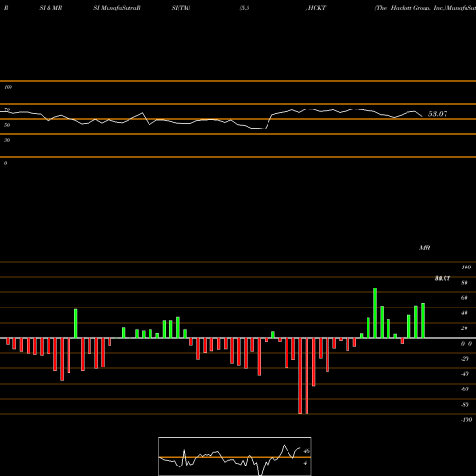Click the tallest green bar in MR histogram
This screenshot has width=476, height=476.
coord(375,313)
